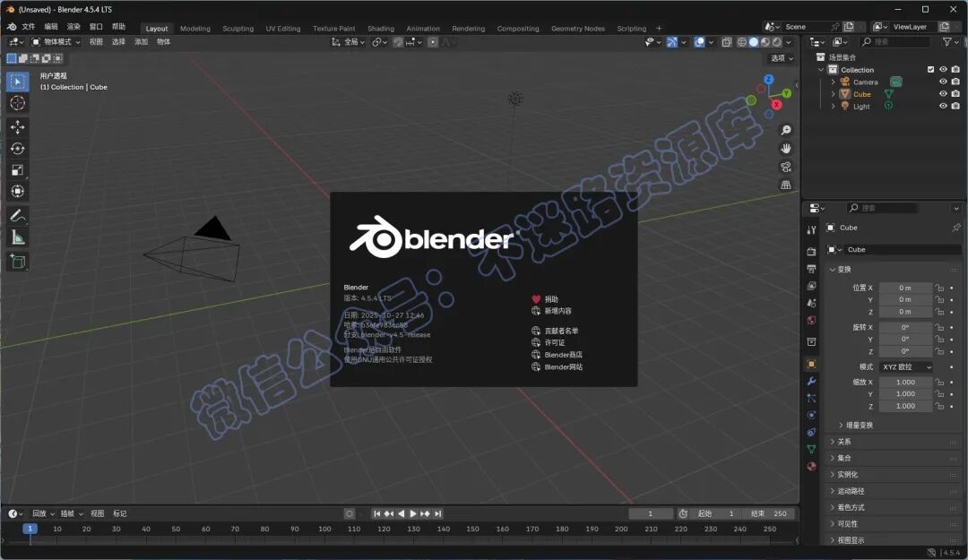Click the current frame number field

click(651, 513)
